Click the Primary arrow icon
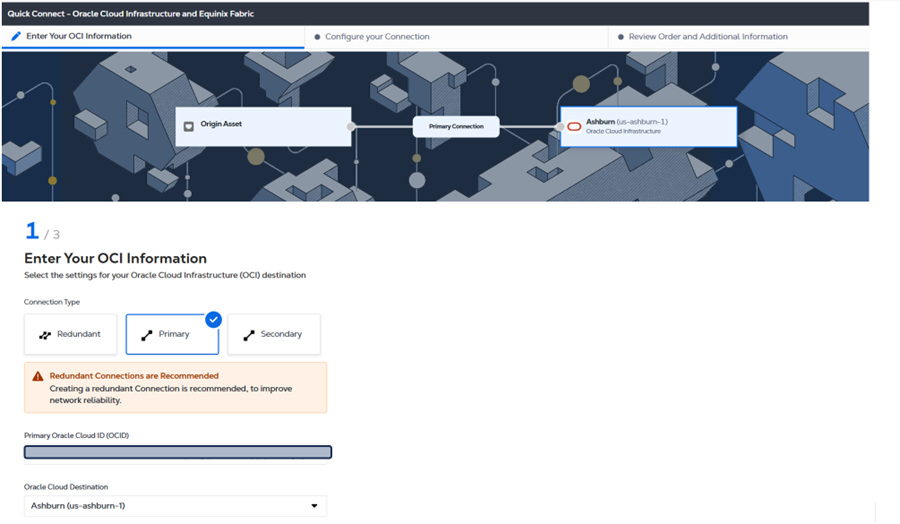The height and width of the screenshot is (524, 900). tap(147, 335)
